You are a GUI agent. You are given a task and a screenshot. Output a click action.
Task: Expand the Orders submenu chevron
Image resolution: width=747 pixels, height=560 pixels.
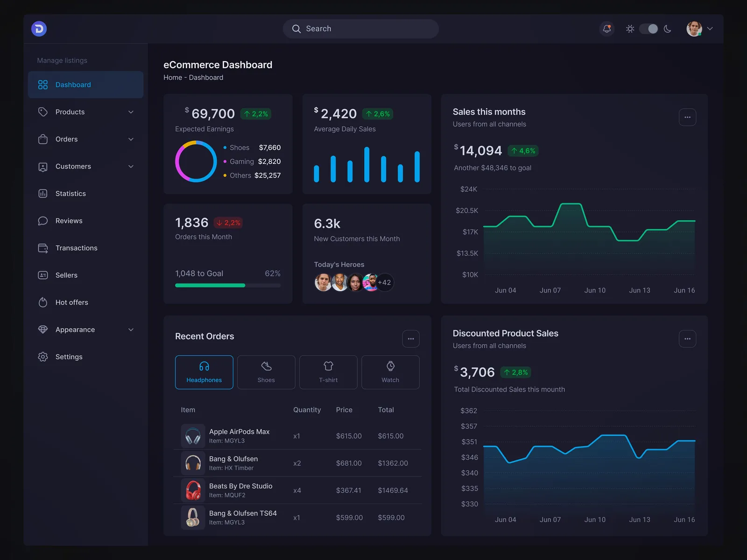click(131, 139)
